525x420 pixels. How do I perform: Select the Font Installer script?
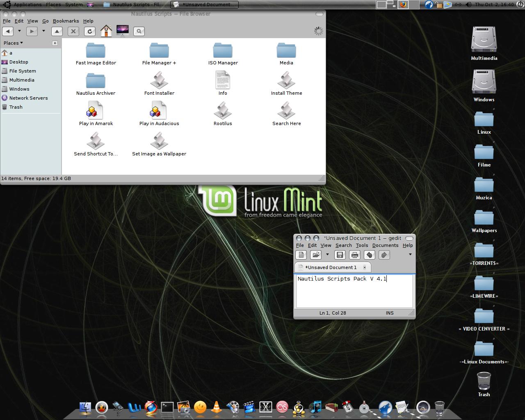coord(159,84)
